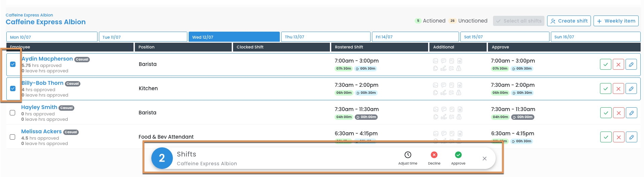Select Hayley Smith's shift checkbox
This screenshot has height=177, width=644.
pos(12,113)
